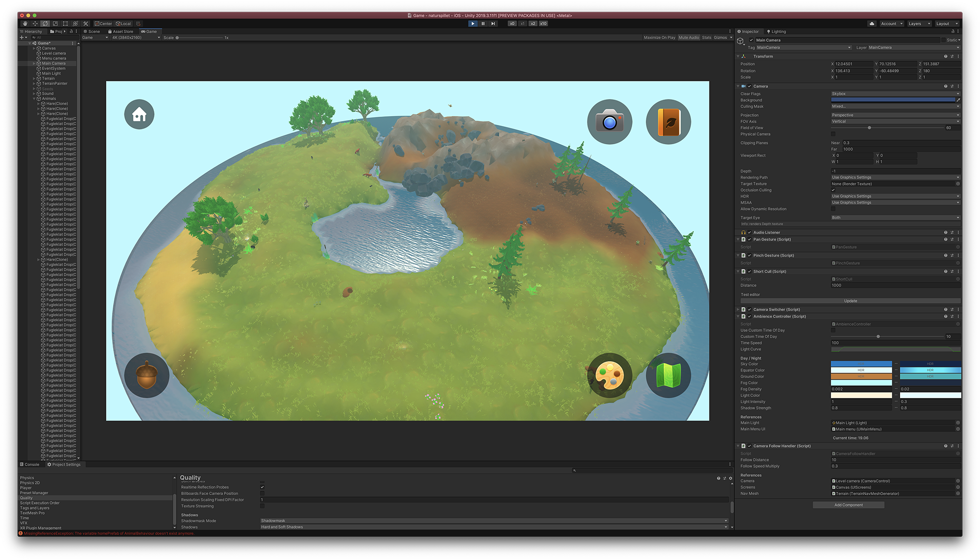Select the Rect Transform tool
Viewport: 980px width, 560px height.
(65, 24)
